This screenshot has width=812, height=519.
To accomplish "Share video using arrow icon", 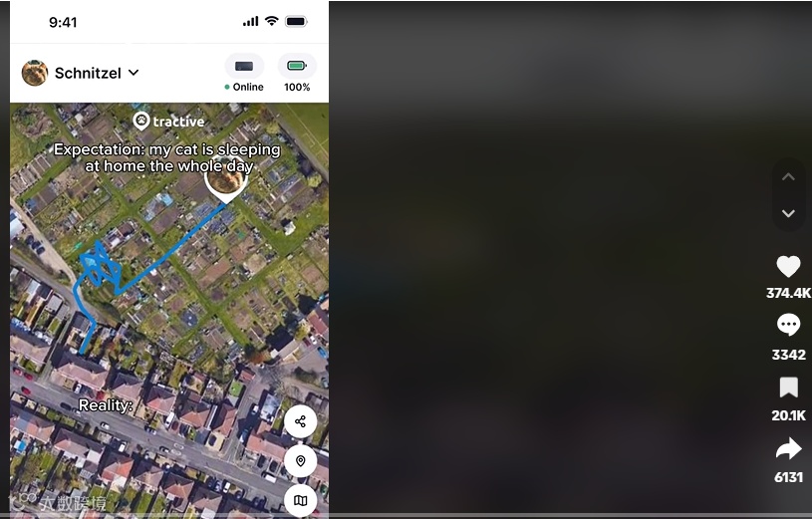I will pos(788,448).
